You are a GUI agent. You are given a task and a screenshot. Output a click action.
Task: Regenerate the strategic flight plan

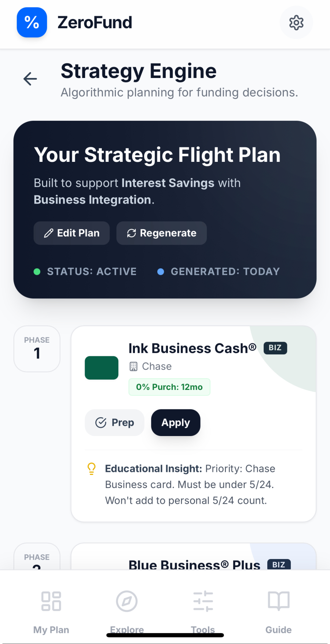(161, 233)
